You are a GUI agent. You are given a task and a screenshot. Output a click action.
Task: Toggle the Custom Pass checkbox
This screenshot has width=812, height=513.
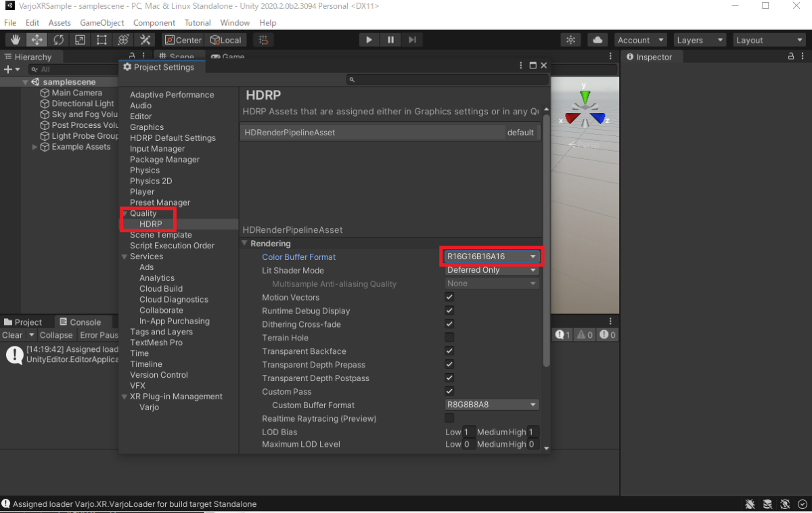pos(449,391)
